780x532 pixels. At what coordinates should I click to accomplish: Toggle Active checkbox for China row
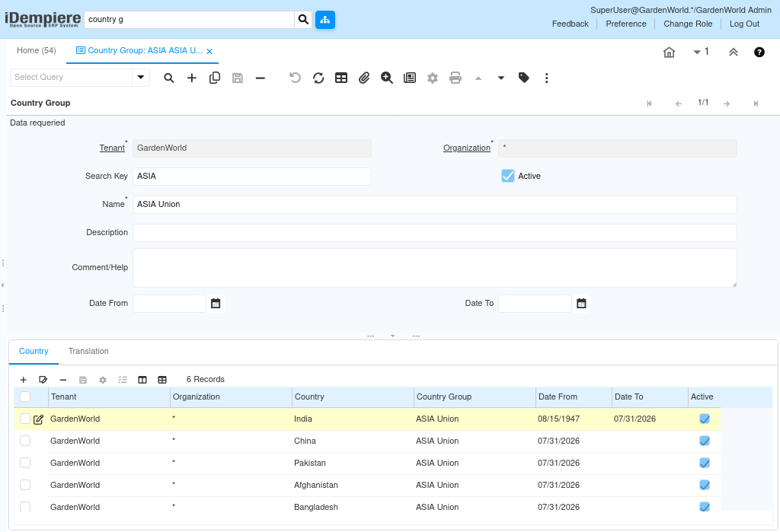[705, 441]
